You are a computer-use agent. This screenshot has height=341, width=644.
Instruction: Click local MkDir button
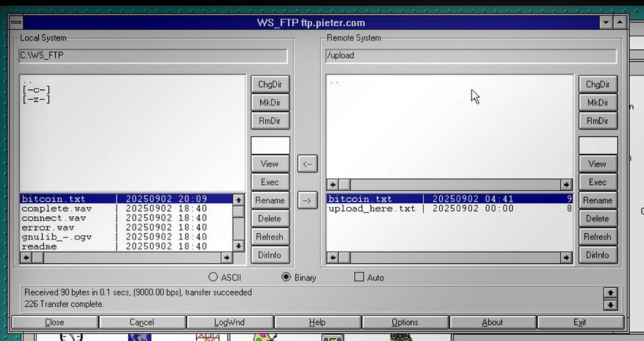tap(270, 102)
